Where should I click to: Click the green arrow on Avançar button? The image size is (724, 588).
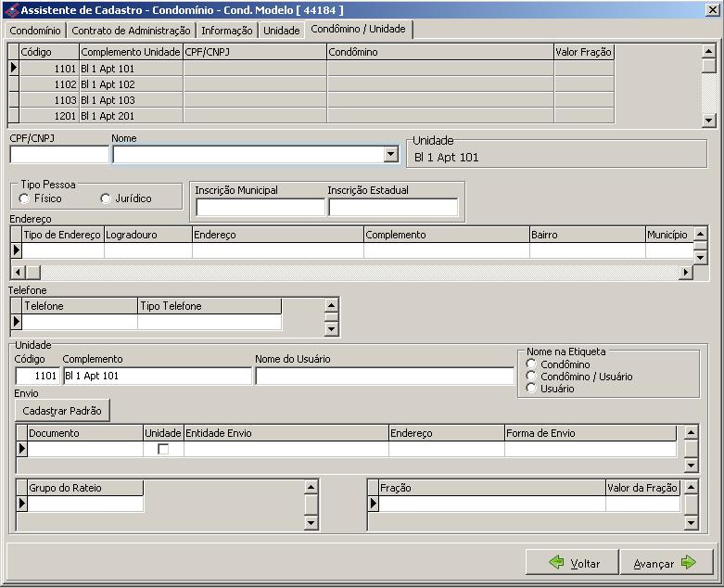point(689,563)
